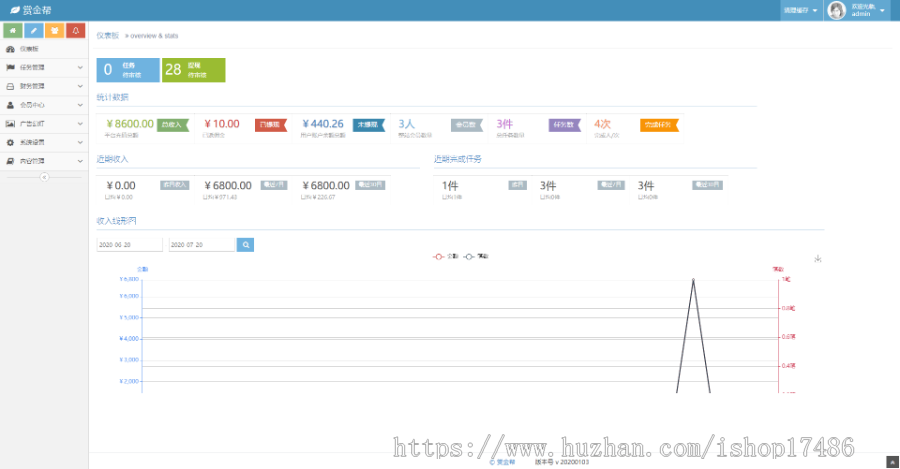The height and width of the screenshot is (469, 900).
Task: Click the dashboard gauge icon in sidebar
Action: [x=10, y=49]
